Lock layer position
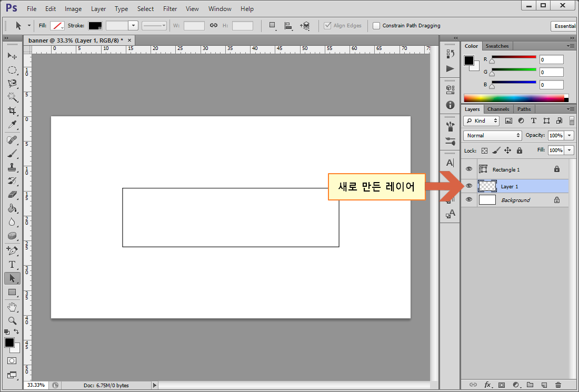 508,150
